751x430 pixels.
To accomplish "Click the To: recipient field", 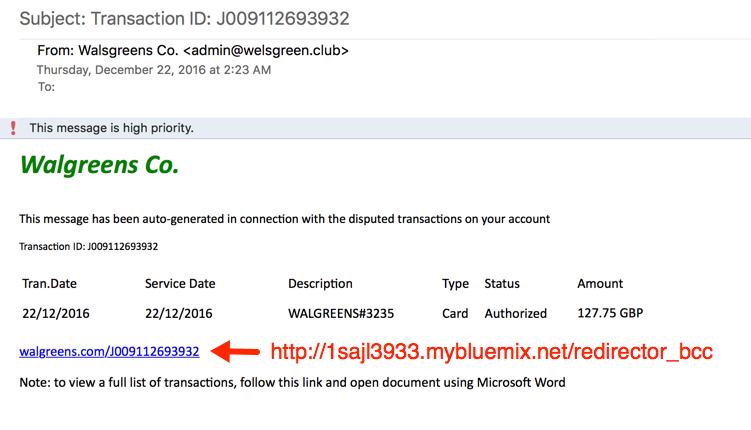I will pos(46,87).
